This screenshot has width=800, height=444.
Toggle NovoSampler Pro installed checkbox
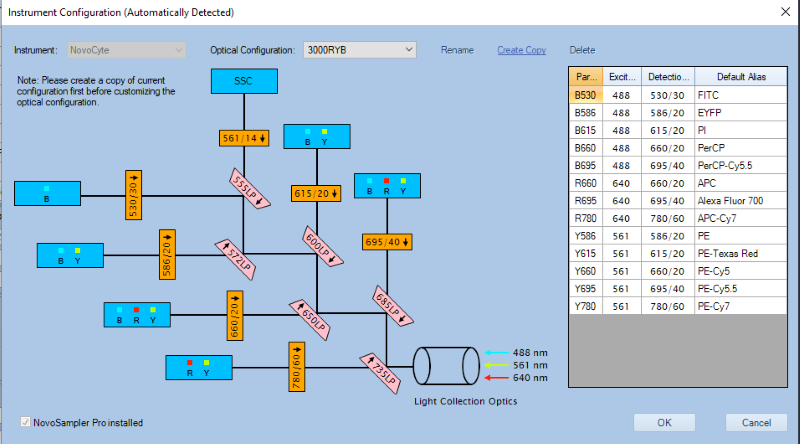tap(25, 422)
